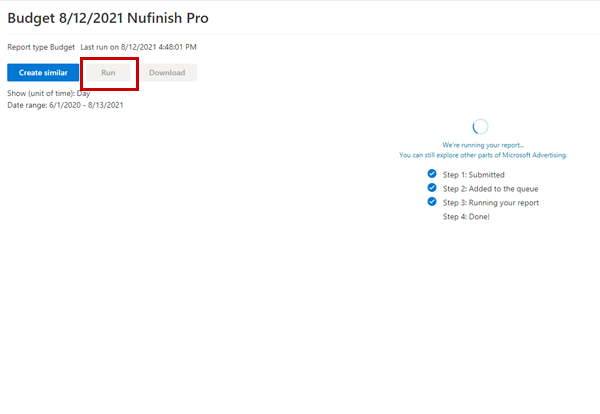Click the Step 3: Running your report checkmark
This screenshot has width=600, height=414.
click(x=432, y=202)
